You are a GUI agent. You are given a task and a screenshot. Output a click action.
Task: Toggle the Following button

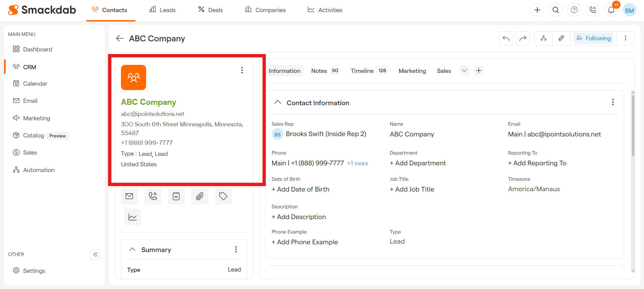point(594,38)
